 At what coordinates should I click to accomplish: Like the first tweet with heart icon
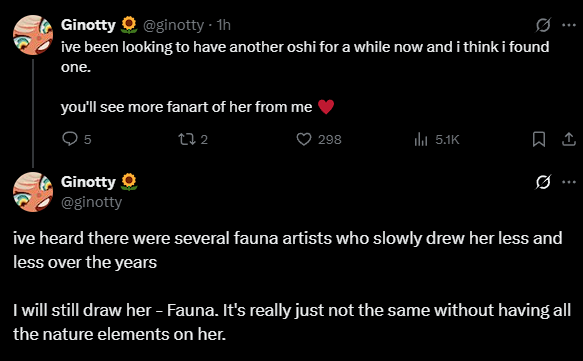tap(304, 139)
